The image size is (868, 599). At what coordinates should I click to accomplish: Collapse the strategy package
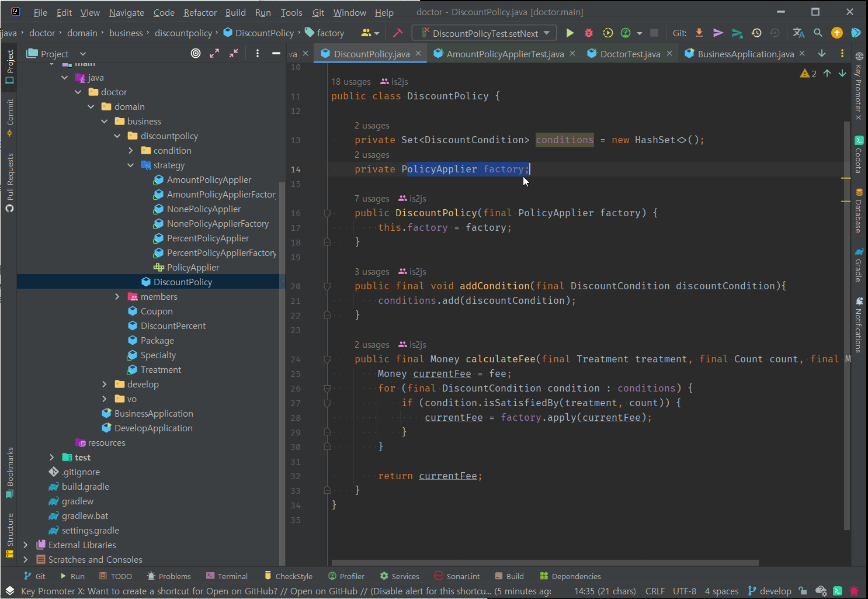coord(131,165)
